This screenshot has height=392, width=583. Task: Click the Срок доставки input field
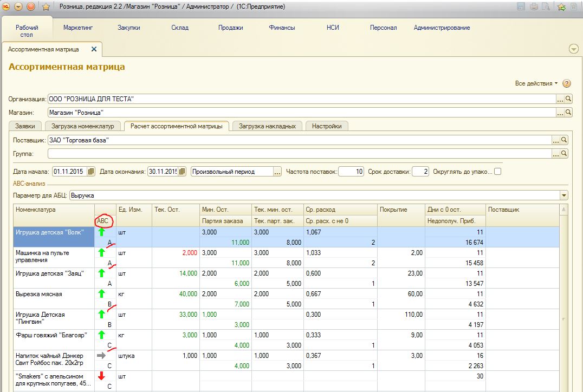coord(420,171)
